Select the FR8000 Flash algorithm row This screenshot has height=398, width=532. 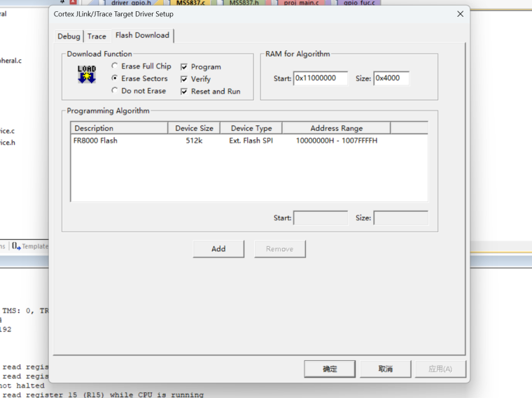(96, 141)
